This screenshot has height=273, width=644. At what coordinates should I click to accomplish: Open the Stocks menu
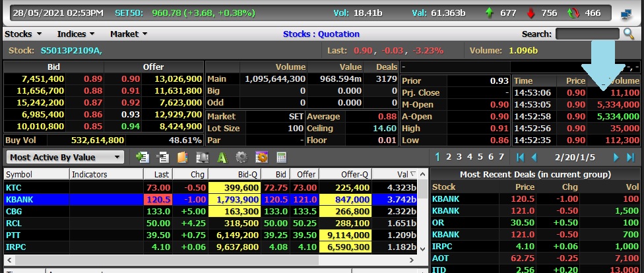23,34
